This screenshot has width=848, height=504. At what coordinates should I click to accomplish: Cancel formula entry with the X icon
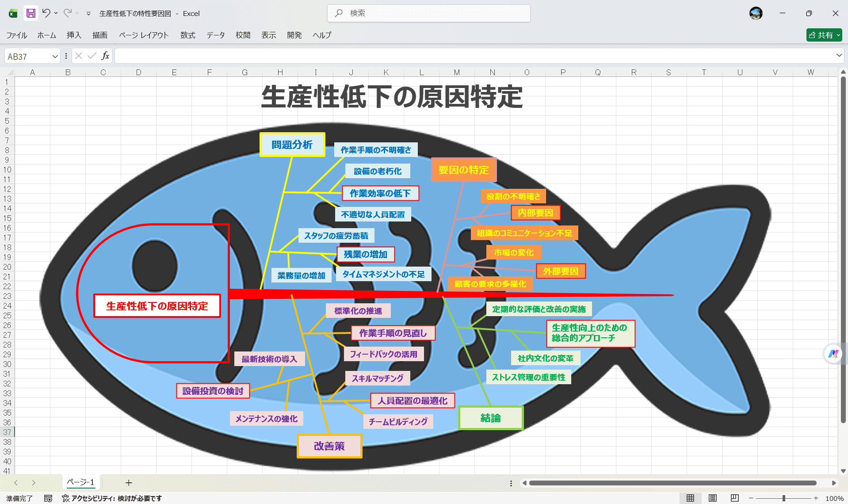(x=79, y=56)
